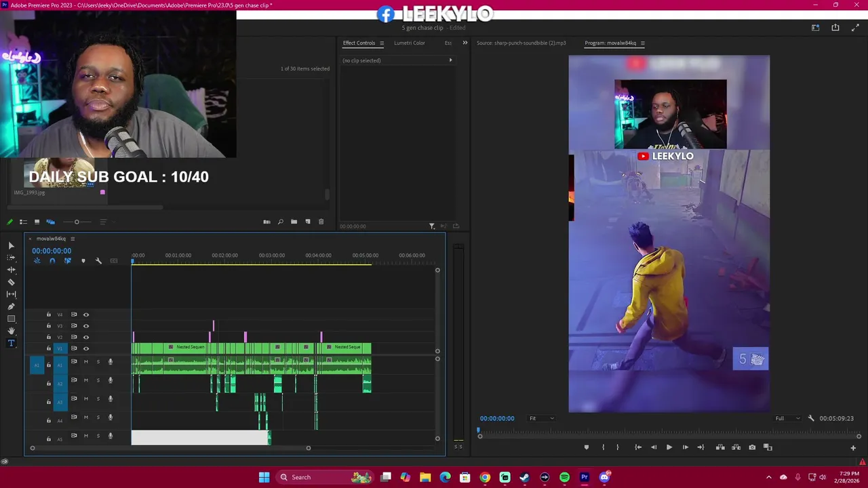This screenshot has width=868, height=488.
Task: Toggle Snap in Timeline magnet icon
Action: tap(52, 261)
